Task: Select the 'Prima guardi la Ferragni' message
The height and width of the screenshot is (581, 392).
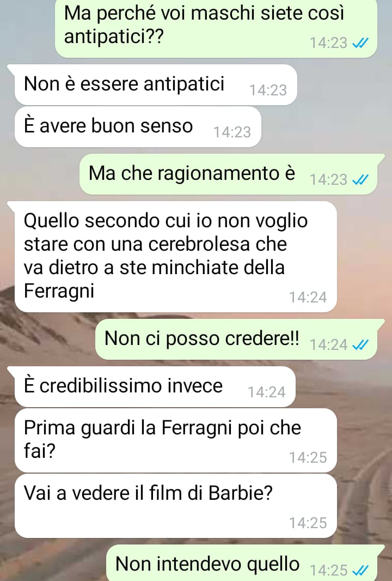Action: click(175, 440)
